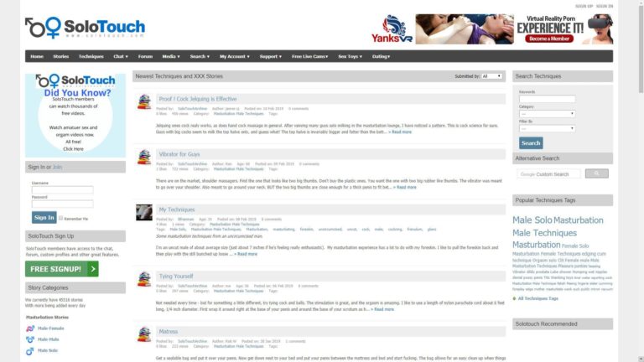Open the Filter By dropdown

coord(547,128)
